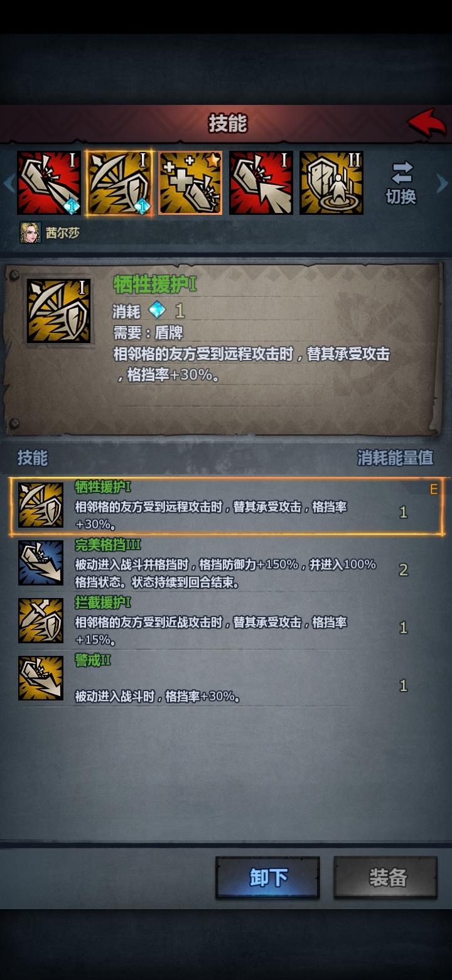Select the highlighted 牺牲援护 skill slot
Image resolution: width=452 pixels, height=980 pixels.
pyautogui.click(x=119, y=183)
